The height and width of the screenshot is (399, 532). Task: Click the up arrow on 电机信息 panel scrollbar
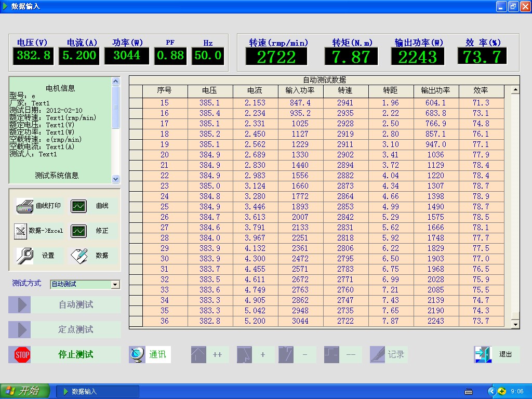click(x=115, y=81)
